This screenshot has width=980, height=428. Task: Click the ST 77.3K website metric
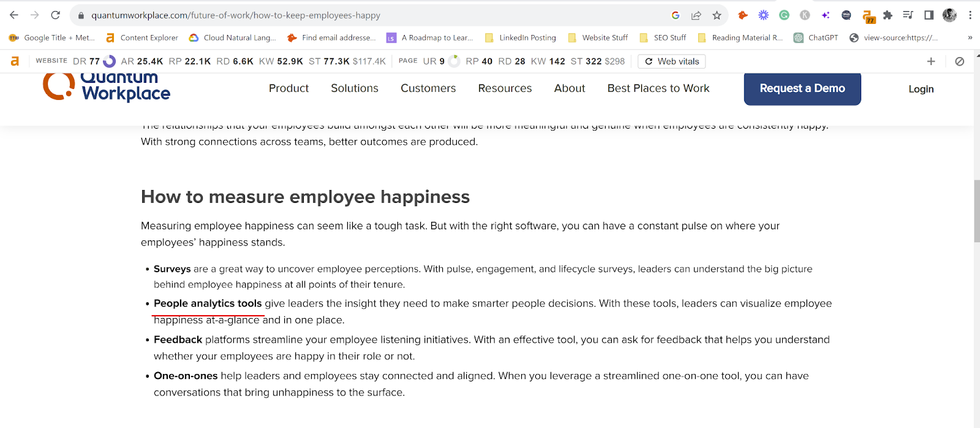[x=347, y=61]
